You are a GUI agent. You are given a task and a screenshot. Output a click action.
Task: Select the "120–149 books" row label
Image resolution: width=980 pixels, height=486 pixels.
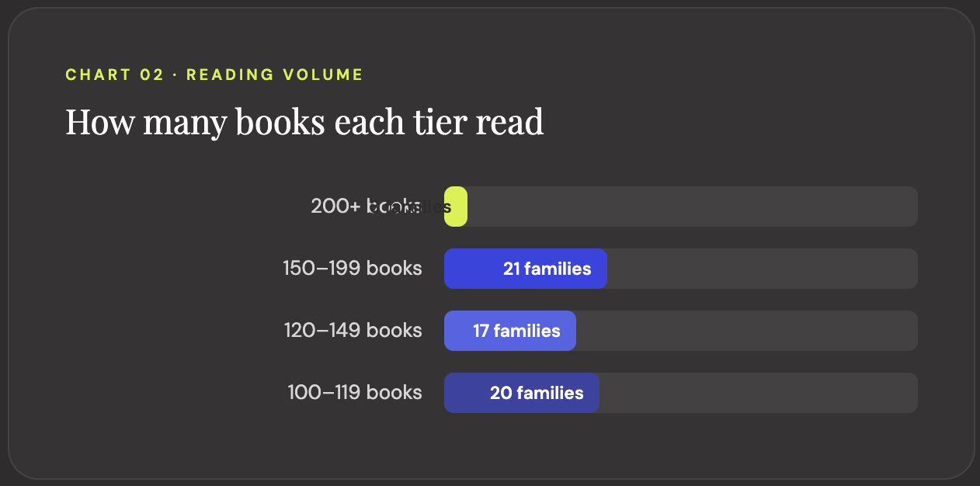tap(353, 331)
